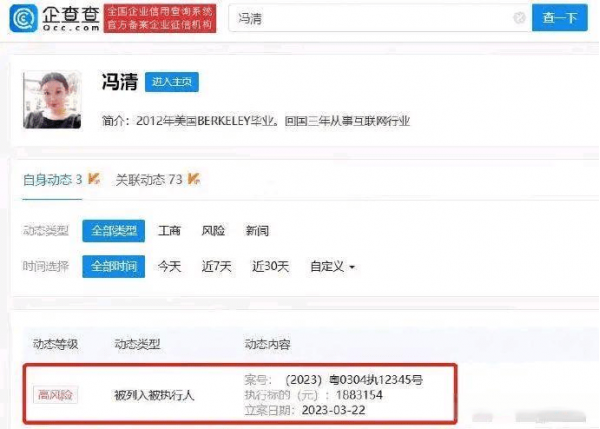The width and height of the screenshot is (600, 429).
Task: Select the 全部时间 time filter
Action: pos(114,266)
